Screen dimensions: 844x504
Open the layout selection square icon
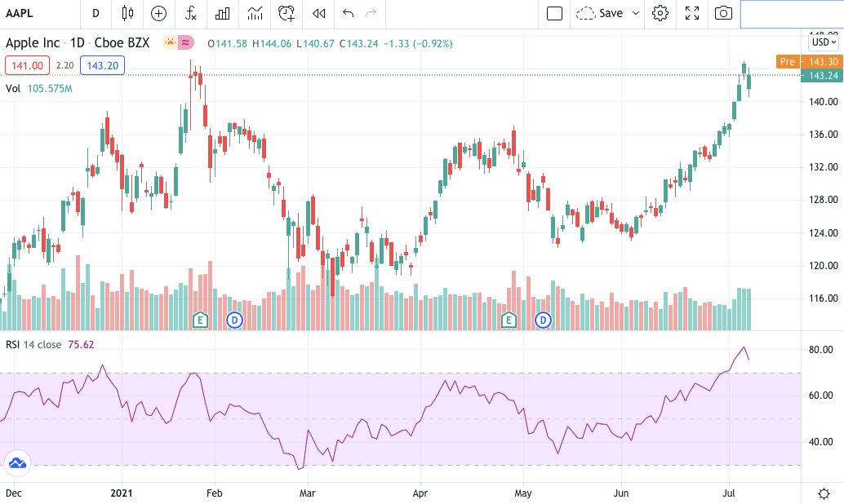point(554,13)
